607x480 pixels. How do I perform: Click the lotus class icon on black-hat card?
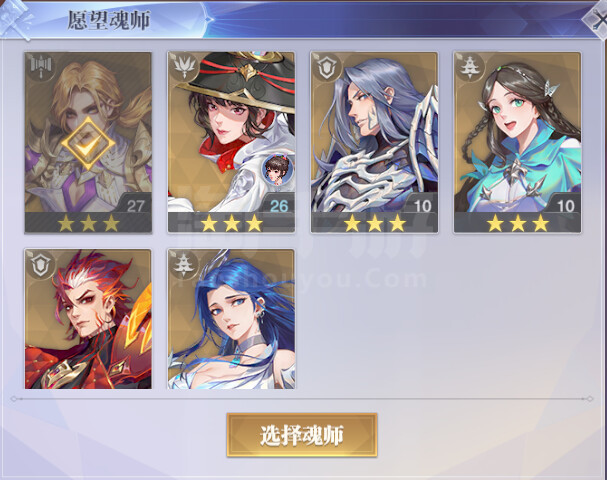pyautogui.click(x=184, y=67)
